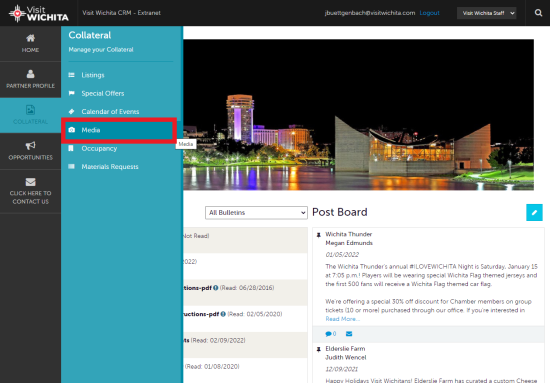
Task: Select Media in the Collateral menu
Action: point(119,130)
